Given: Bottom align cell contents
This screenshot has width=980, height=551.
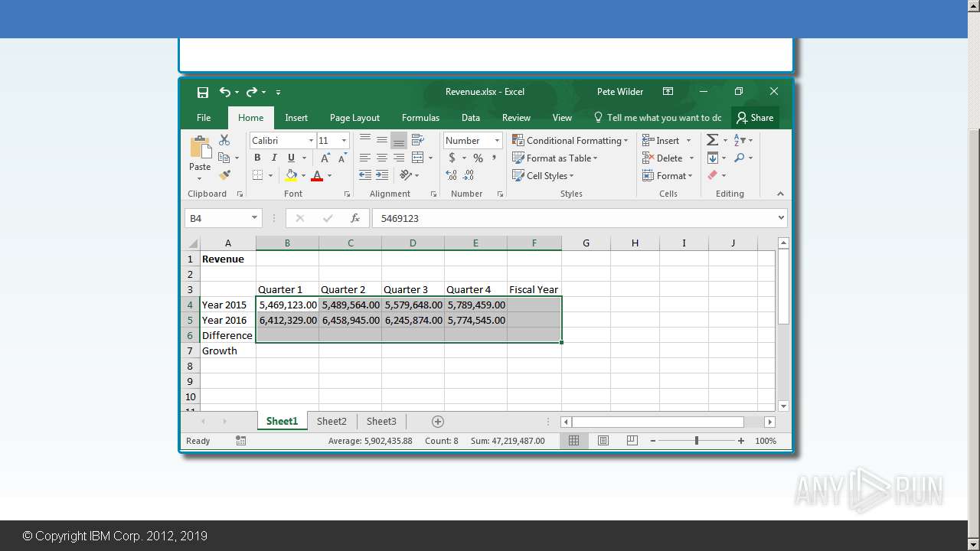Looking at the screenshot, I should 399,140.
